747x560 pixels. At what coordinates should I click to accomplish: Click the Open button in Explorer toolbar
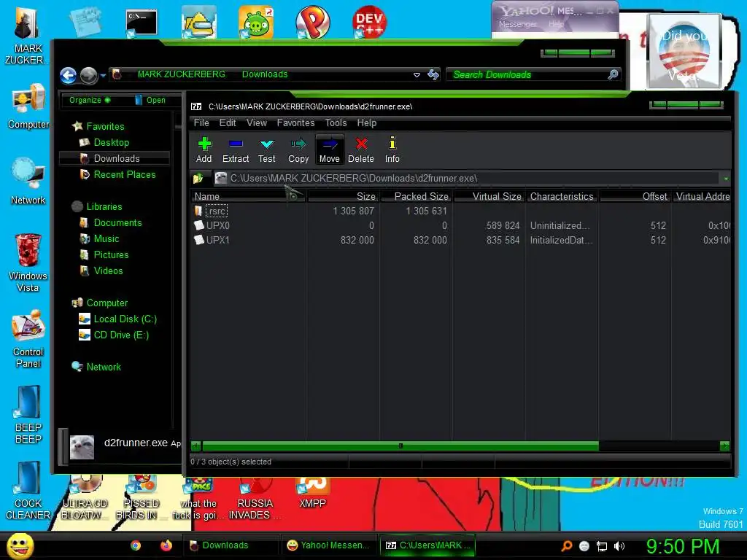coord(150,100)
